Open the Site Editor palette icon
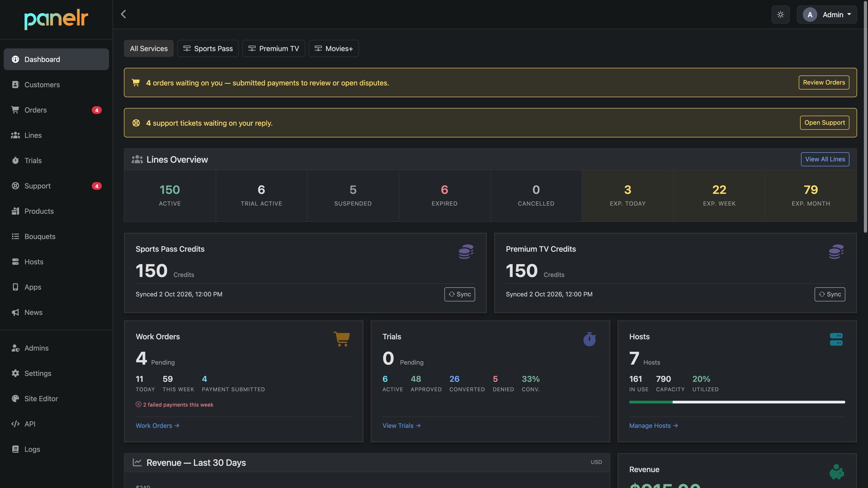 coord(15,399)
